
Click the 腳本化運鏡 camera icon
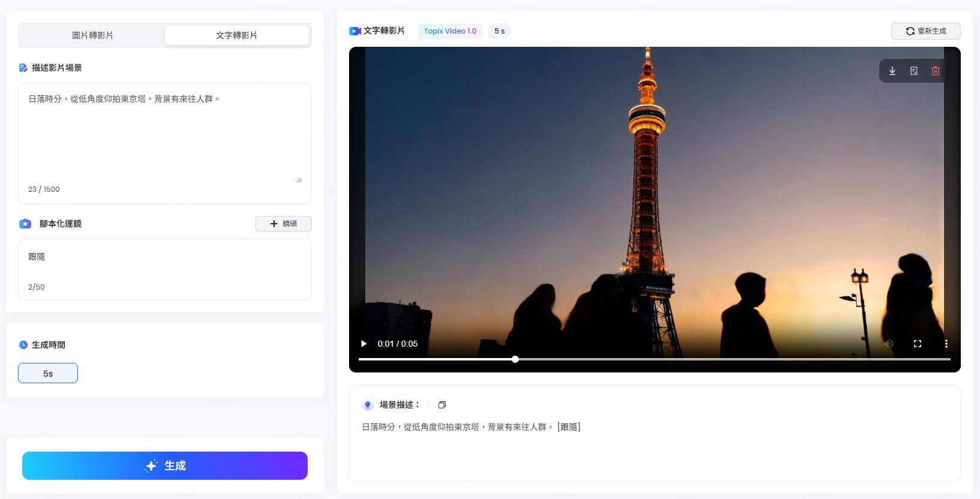25,224
